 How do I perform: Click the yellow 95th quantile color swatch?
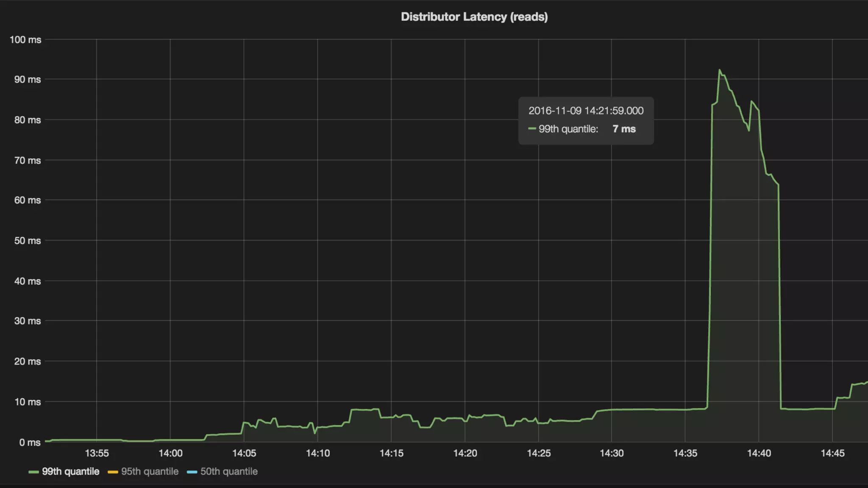[x=113, y=472]
